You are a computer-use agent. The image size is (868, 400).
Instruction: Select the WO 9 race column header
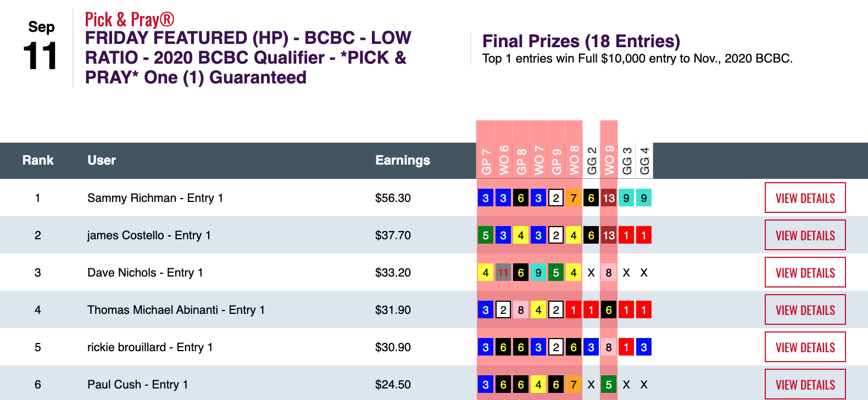pos(609,161)
